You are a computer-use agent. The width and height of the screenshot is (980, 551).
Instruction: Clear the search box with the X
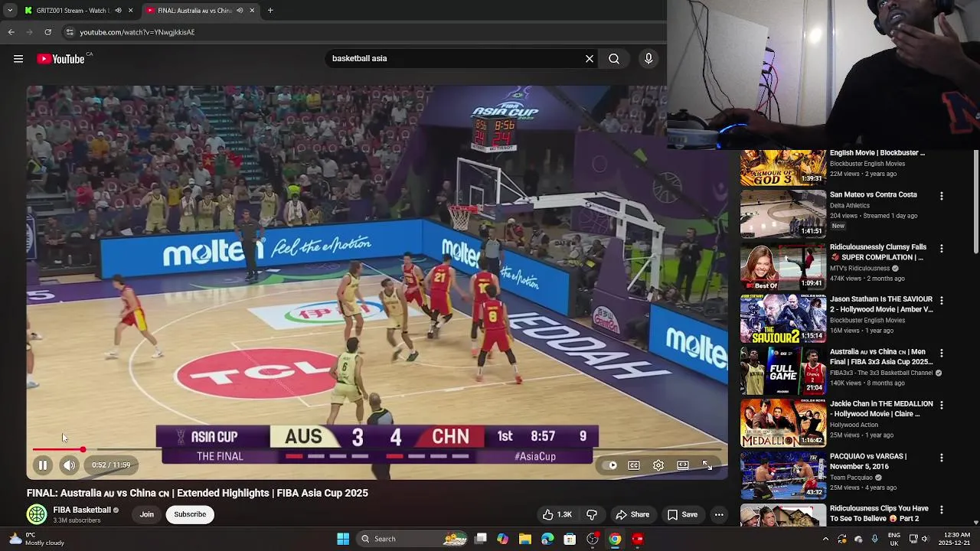(x=590, y=59)
